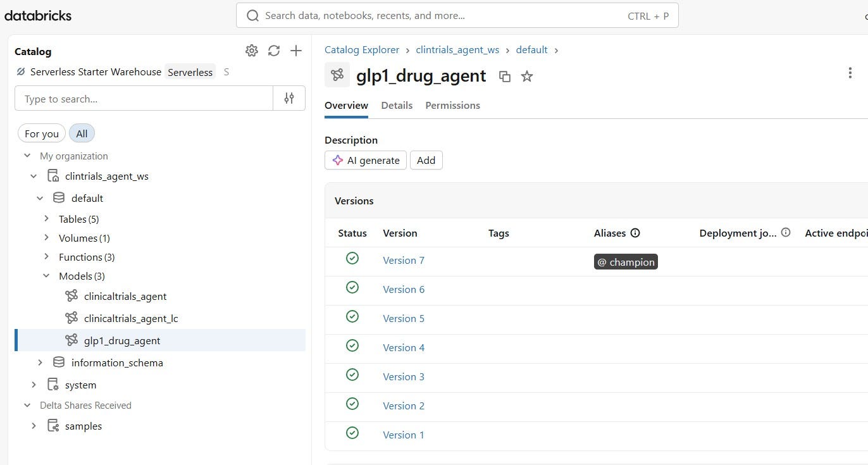Open clintrials_agent_ws breadcrumb link

pos(457,50)
